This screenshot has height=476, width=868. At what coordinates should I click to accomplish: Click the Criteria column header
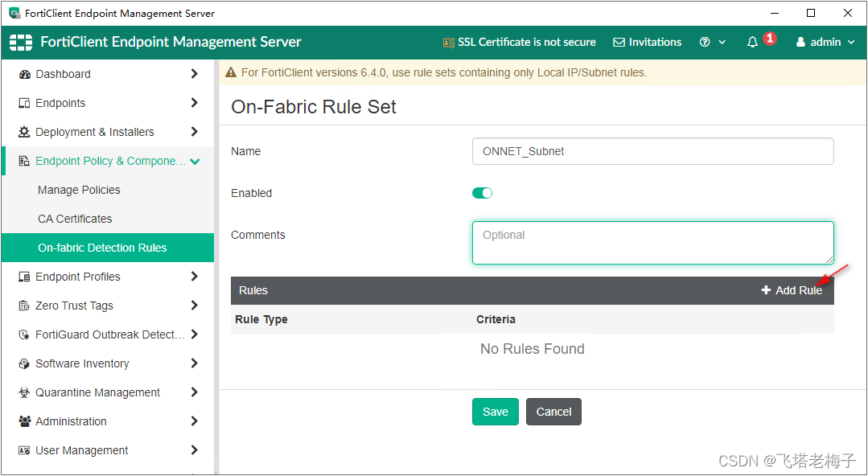tap(496, 319)
